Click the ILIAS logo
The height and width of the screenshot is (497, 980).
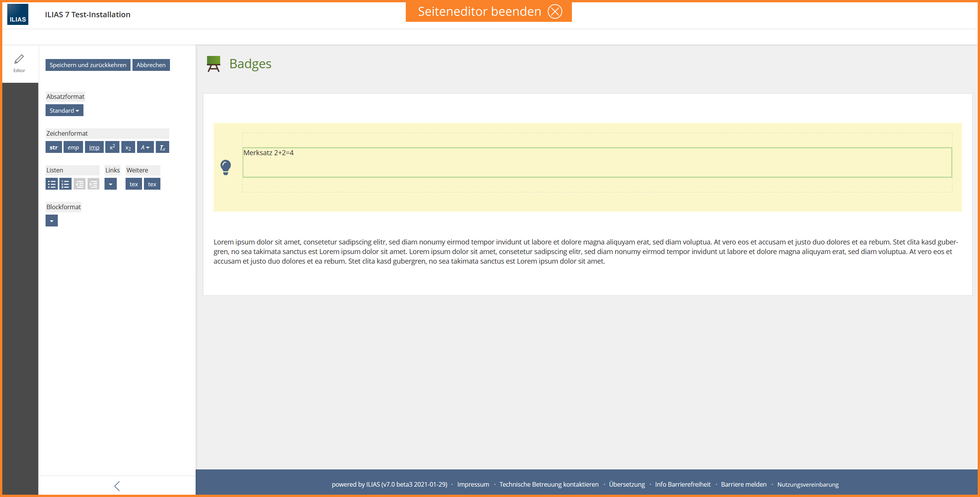pyautogui.click(x=18, y=15)
